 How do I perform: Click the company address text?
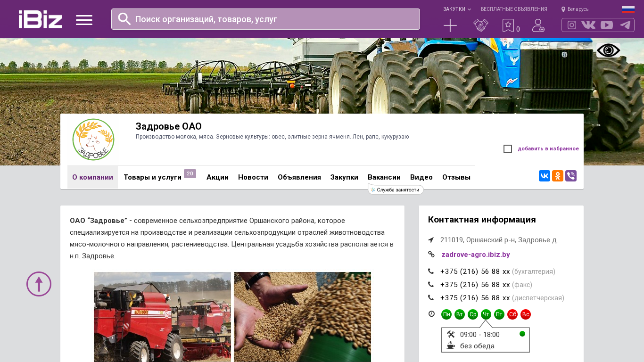tap(499, 240)
